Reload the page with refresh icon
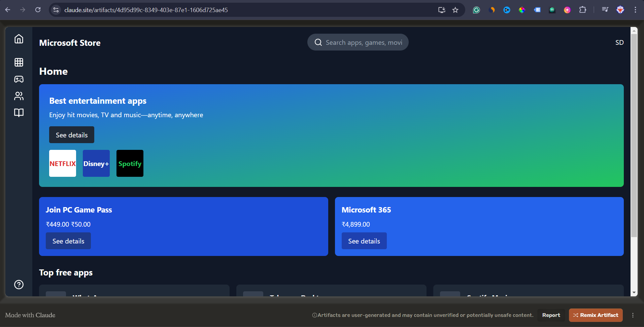Screen dimensions: 644x327 click(38, 10)
